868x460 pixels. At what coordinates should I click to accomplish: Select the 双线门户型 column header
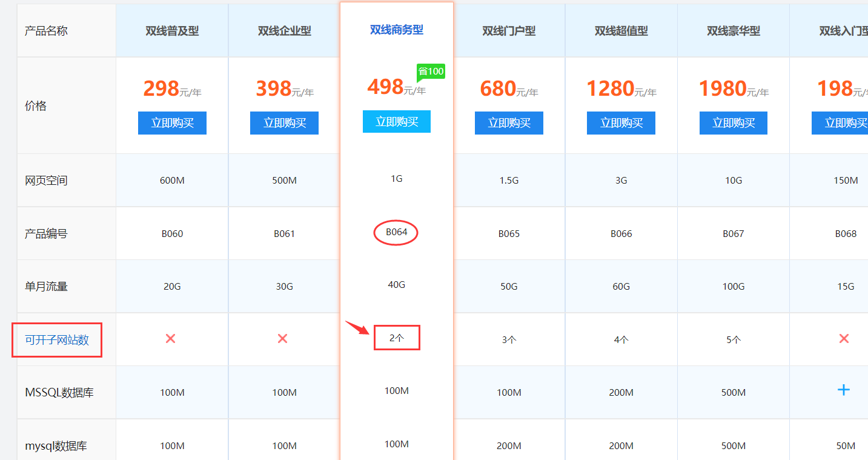(x=509, y=31)
